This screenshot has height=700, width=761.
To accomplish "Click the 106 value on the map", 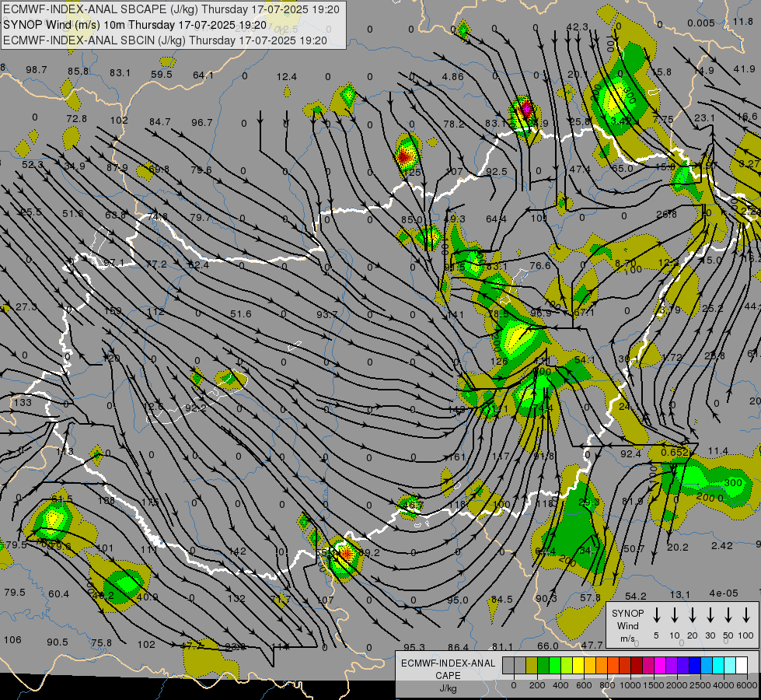I will tap(12, 639).
